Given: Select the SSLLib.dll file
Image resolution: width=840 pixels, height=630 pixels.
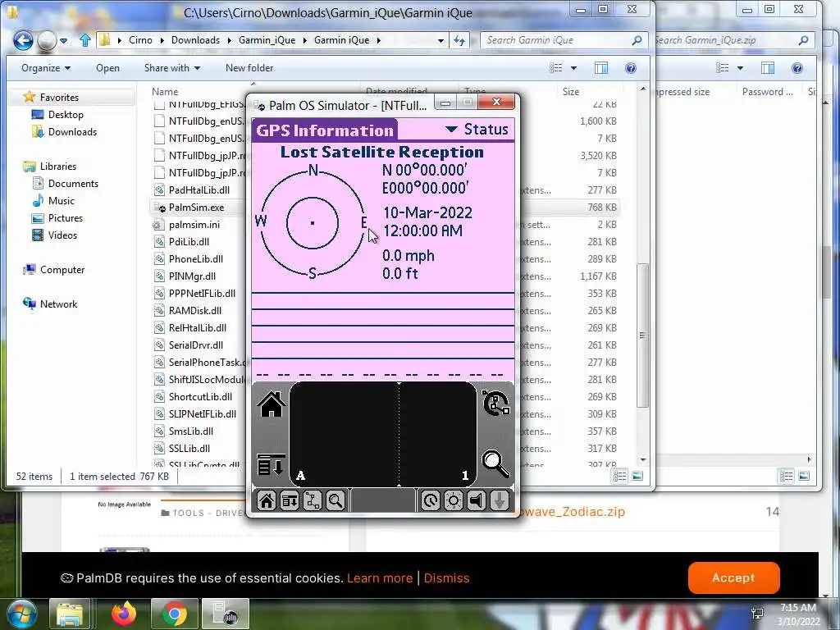Looking at the screenshot, I should tap(189, 449).
